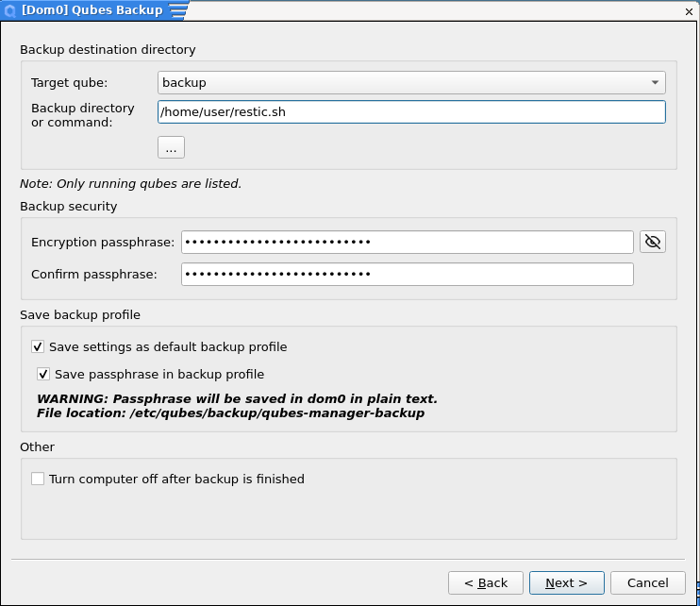The width and height of the screenshot is (700, 606).
Task: Click the 'Target qube:' label
Action: click(x=69, y=83)
